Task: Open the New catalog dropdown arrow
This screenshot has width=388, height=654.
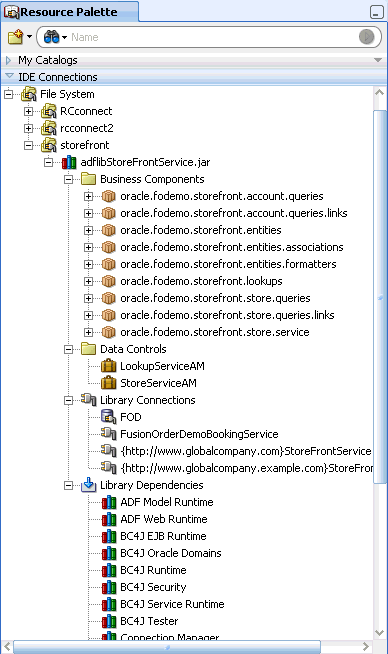Action: pyautogui.click(x=29, y=37)
